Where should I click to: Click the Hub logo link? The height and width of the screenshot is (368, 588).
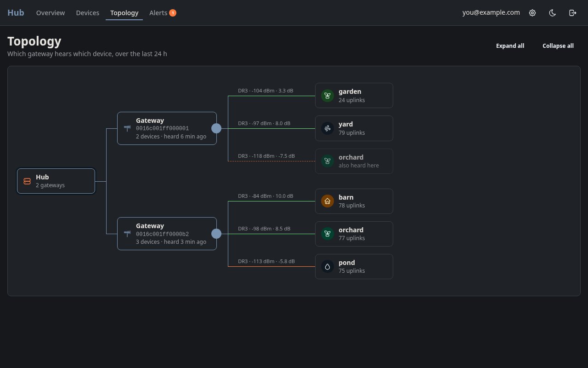(16, 13)
